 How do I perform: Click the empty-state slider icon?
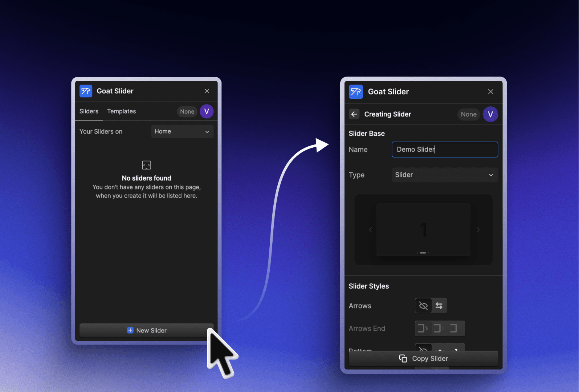pyautogui.click(x=147, y=165)
